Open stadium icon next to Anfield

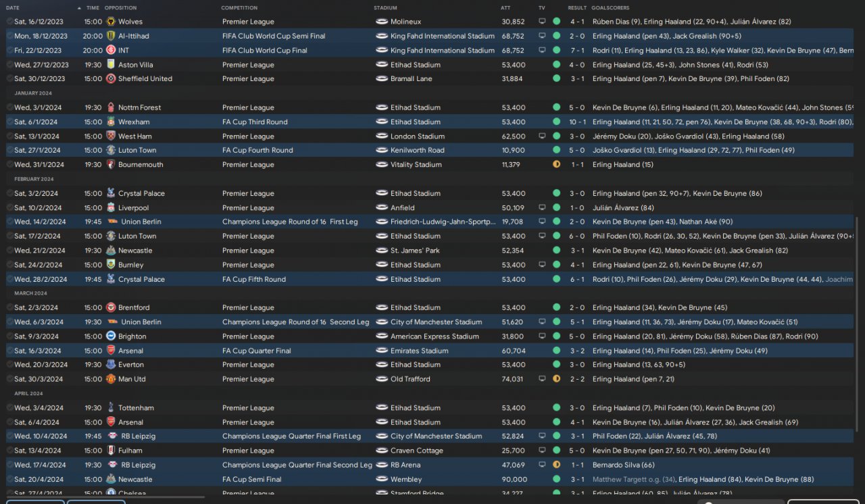[381, 207]
